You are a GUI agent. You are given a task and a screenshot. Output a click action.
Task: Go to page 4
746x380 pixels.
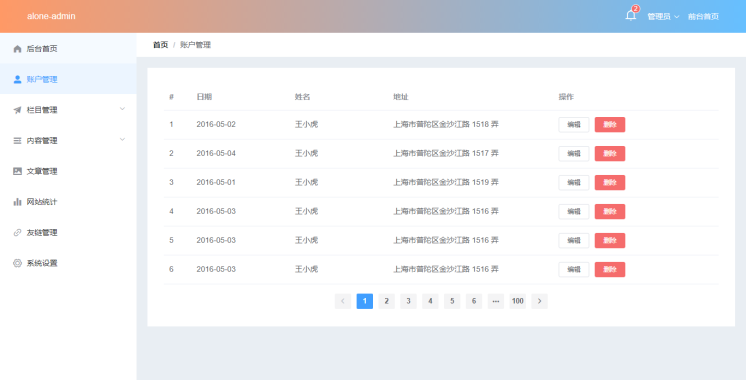pos(430,301)
